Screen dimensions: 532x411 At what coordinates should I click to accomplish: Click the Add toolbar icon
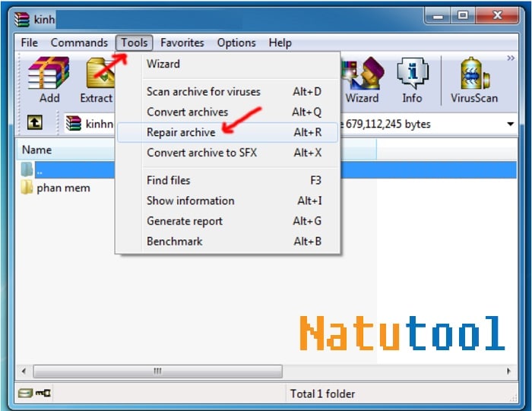coord(49,80)
